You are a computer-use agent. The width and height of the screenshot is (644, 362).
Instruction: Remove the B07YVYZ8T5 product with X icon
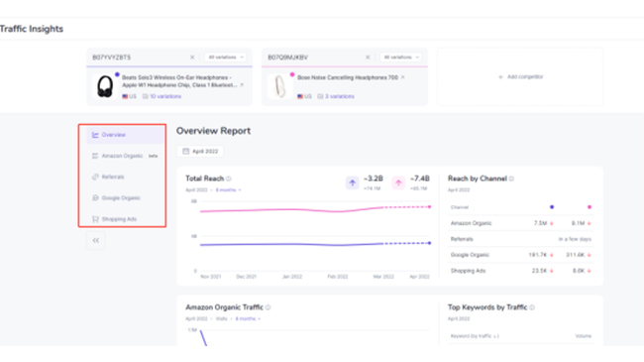[192, 58]
